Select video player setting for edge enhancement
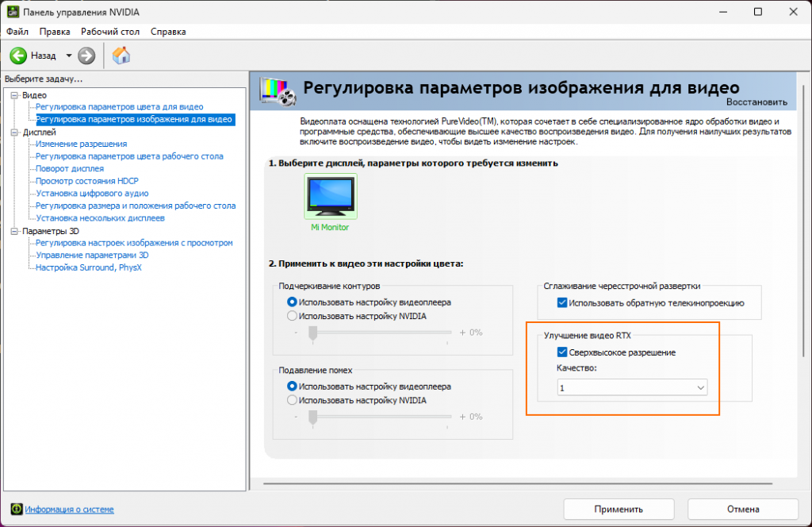 [x=292, y=302]
